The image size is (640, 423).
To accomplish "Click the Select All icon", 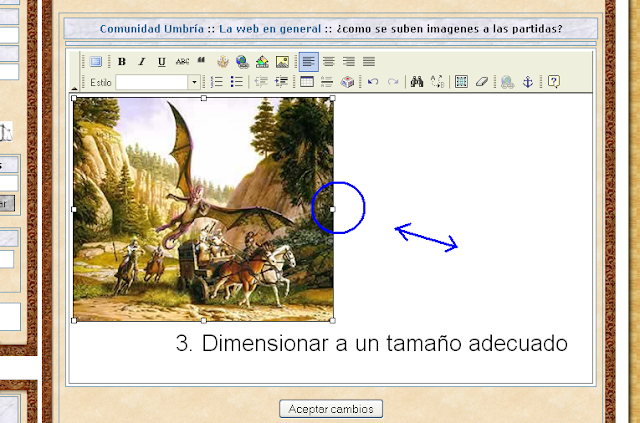I will [461, 82].
